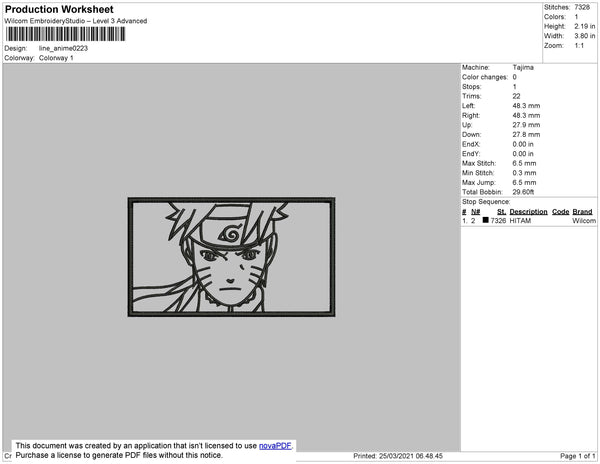
Task: Click the design name line_anime0223
Action: pyautogui.click(x=63, y=48)
